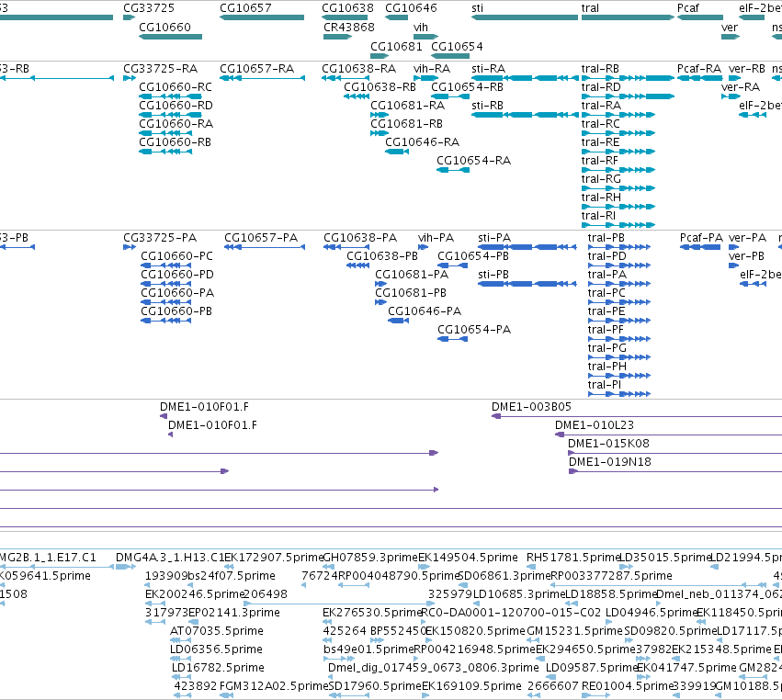Select the CG10657 gene label
The height and width of the screenshot is (700, 782).
coord(245,8)
